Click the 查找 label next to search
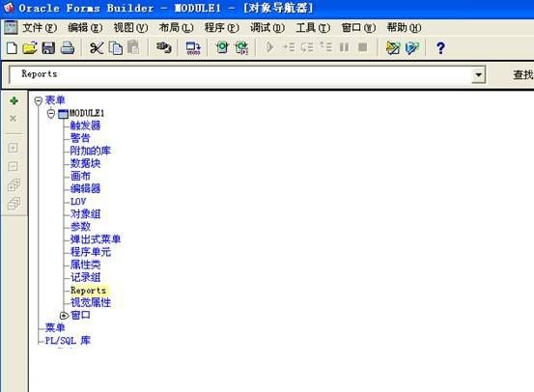 pos(523,75)
